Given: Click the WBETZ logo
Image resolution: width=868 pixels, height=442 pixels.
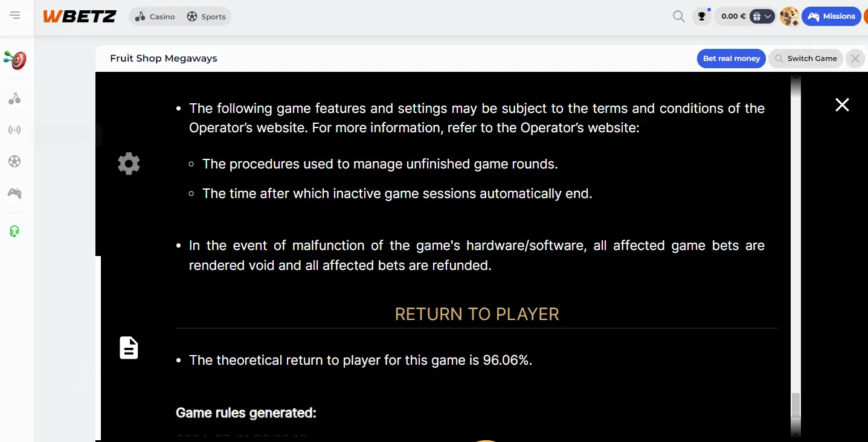Looking at the screenshot, I should (79, 16).
